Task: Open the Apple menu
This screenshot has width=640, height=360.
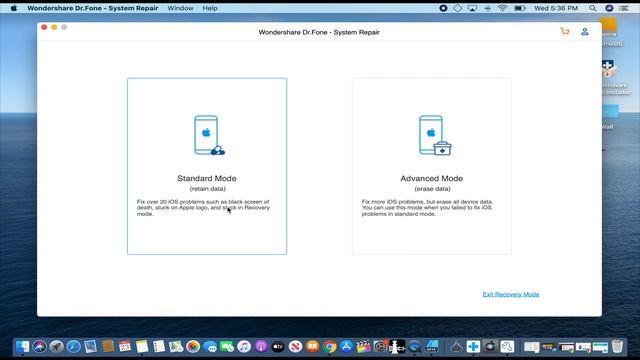Action: (14, 8)
